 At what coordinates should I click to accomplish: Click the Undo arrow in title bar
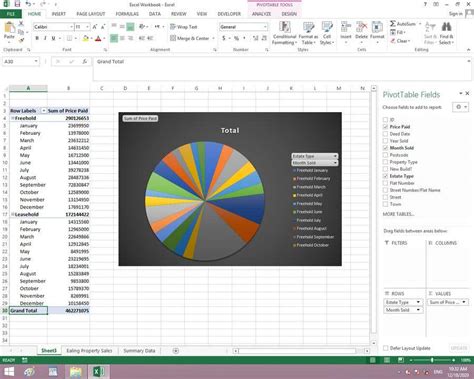pos(29,4)
